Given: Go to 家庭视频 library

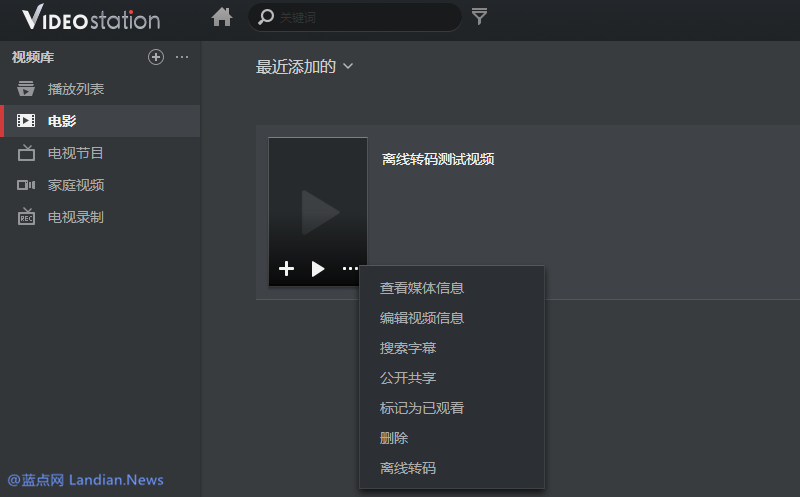Looking at the screenshot, I should point(76,185).
